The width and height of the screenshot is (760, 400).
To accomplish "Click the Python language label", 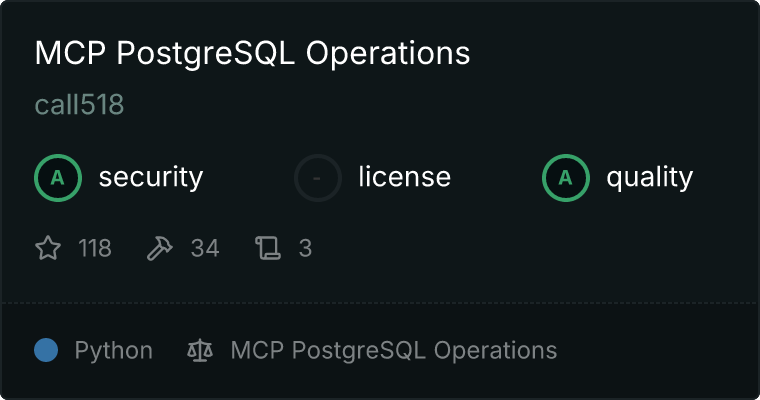I will pos(114,351).
